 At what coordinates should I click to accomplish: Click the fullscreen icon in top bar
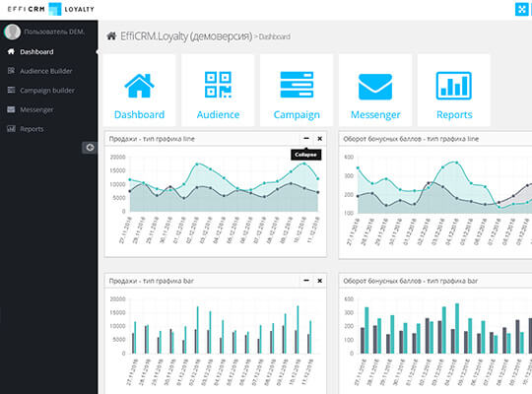pyautogui.click(x=521, y=9)
